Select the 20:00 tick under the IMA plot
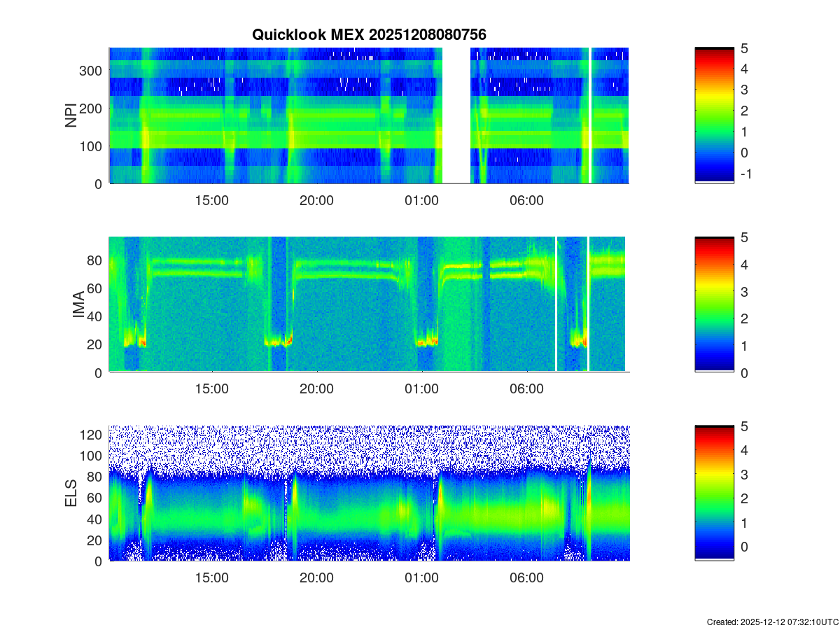Image resolution: width=840 pixels, height=630 pixels. click(316, 389)
